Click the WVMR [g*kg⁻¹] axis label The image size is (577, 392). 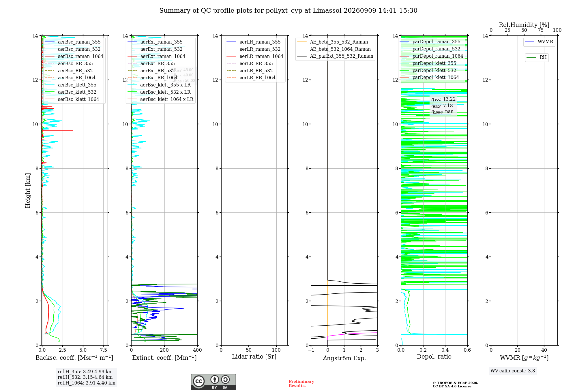coord(524,358)
